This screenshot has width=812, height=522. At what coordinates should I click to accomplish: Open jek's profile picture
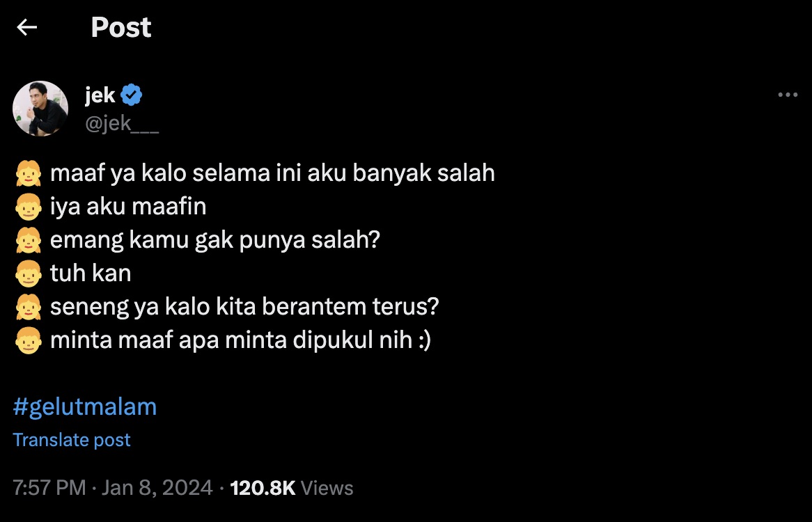click(40, 109)
